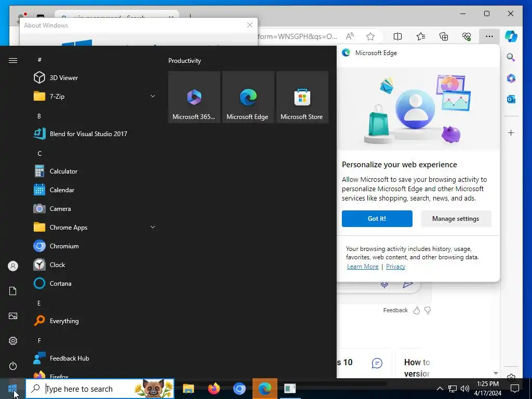Open the network tray icon
This screenshot has height=399, width=532.
pyautogui.click(x=453, y=389)
